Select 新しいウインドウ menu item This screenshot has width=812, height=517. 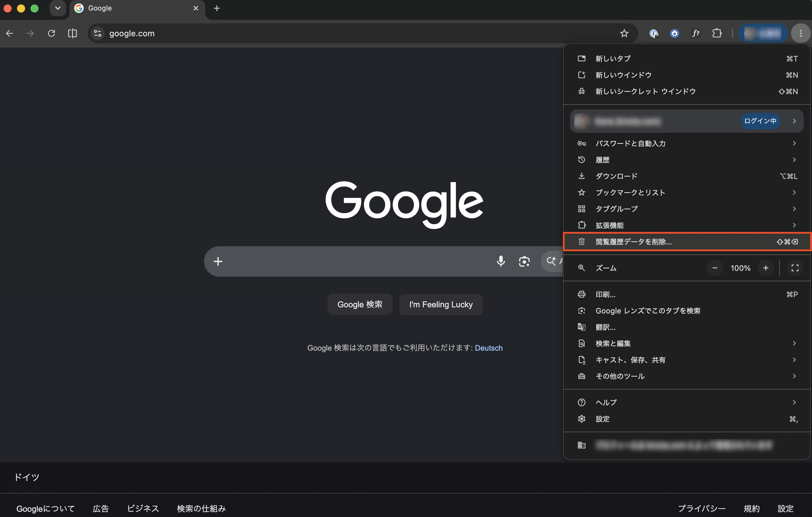[687, 75]
